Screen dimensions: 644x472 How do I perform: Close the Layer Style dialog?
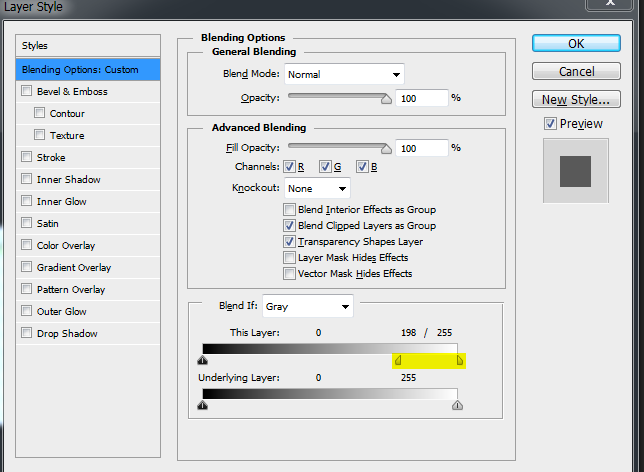pos(610,3)
